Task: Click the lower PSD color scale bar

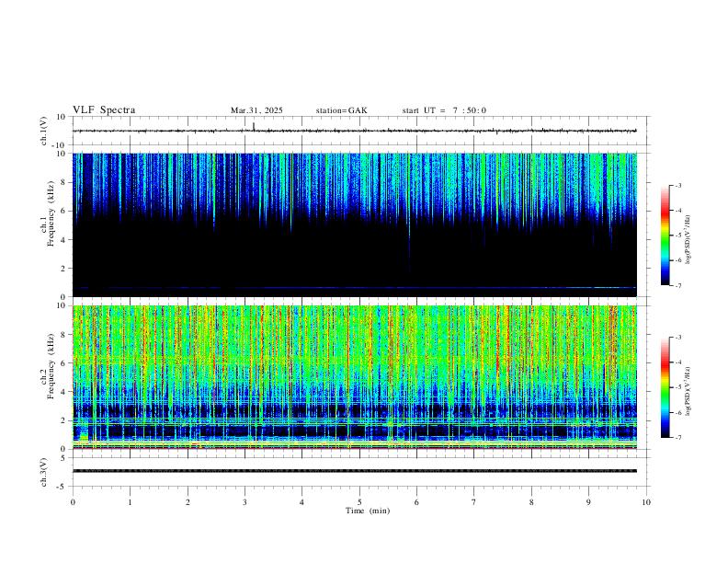Action: [x=665, y=387]
